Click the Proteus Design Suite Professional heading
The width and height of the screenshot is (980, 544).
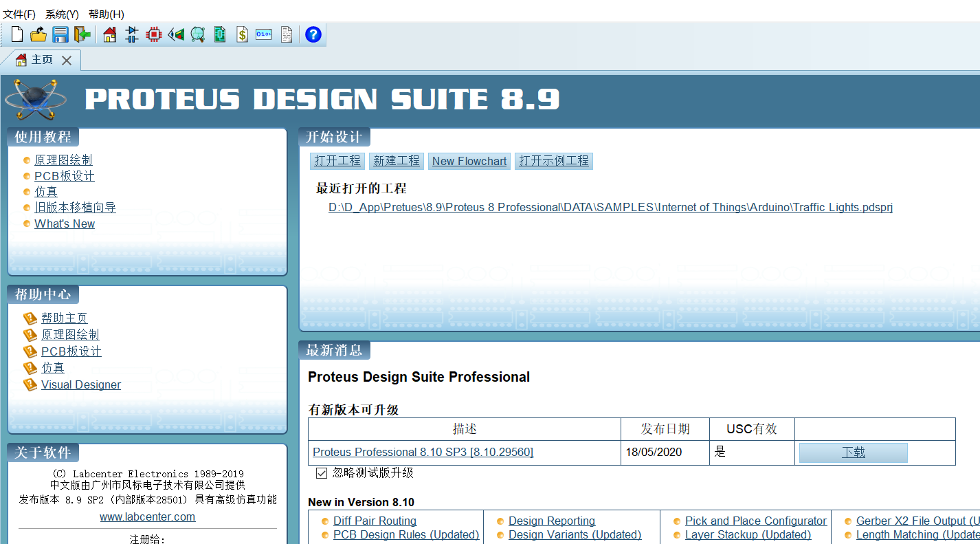tap(419, 377)
